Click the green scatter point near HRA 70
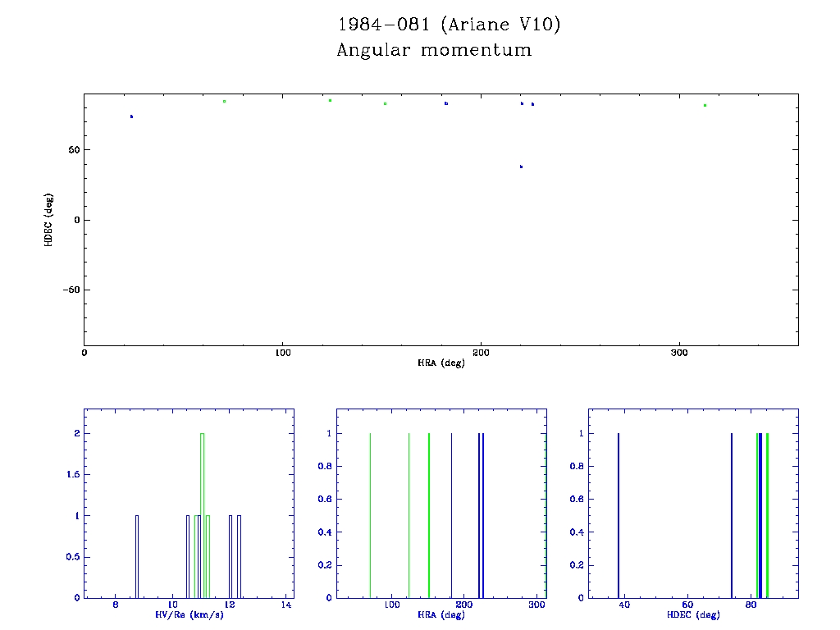Viewport: 840px width, 630px height. pyautogui.click(x=225, y=101)
